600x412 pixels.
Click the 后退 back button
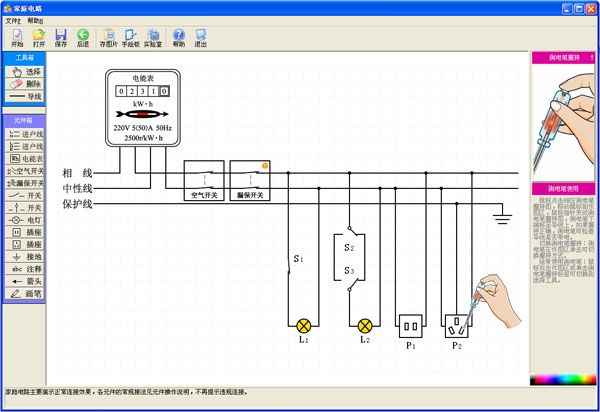(x=83, y=39)
